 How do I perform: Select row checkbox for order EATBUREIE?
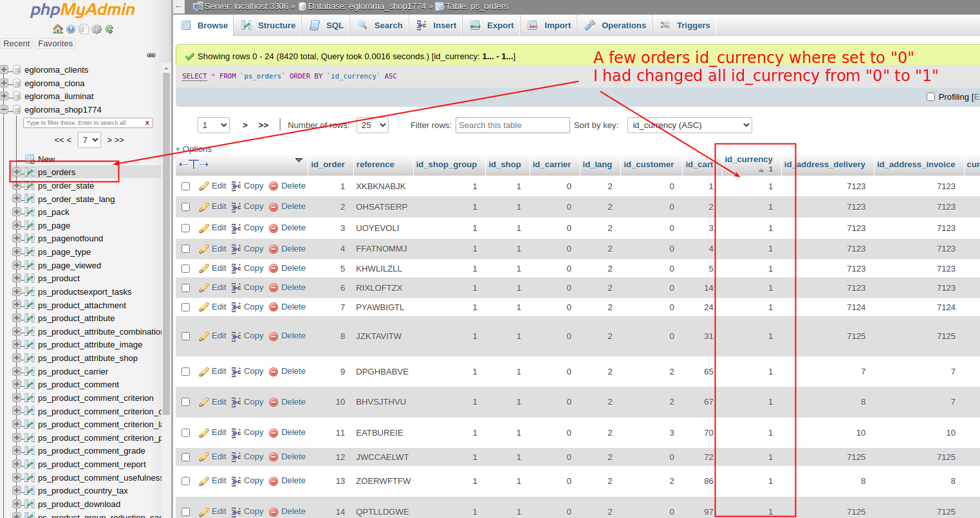[186, 432]
